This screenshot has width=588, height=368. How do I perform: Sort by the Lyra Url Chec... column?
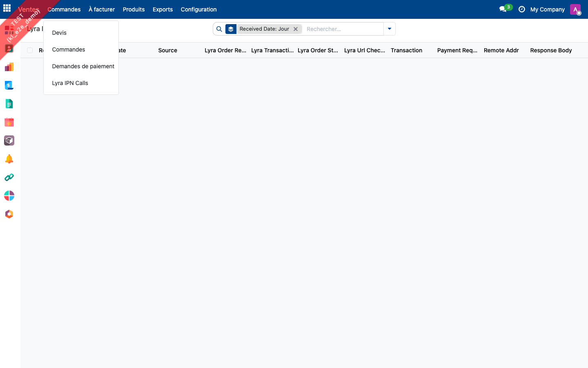[365, 50]
